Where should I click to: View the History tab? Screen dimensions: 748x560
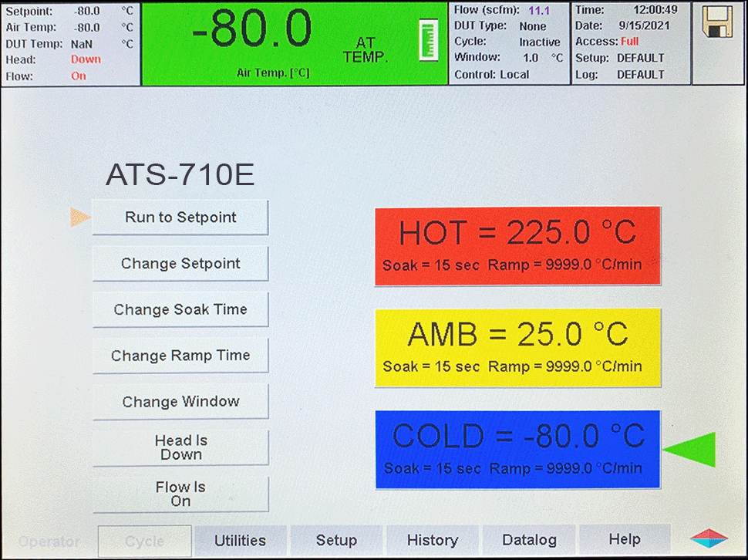[x=433, y=540]
